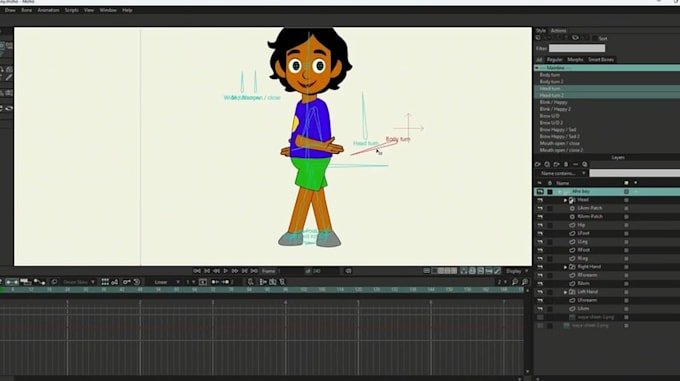The width and height of the screenshot is (680, 381).
Task: Click the new layer icon in Layers panel
Action: point(538,164)
